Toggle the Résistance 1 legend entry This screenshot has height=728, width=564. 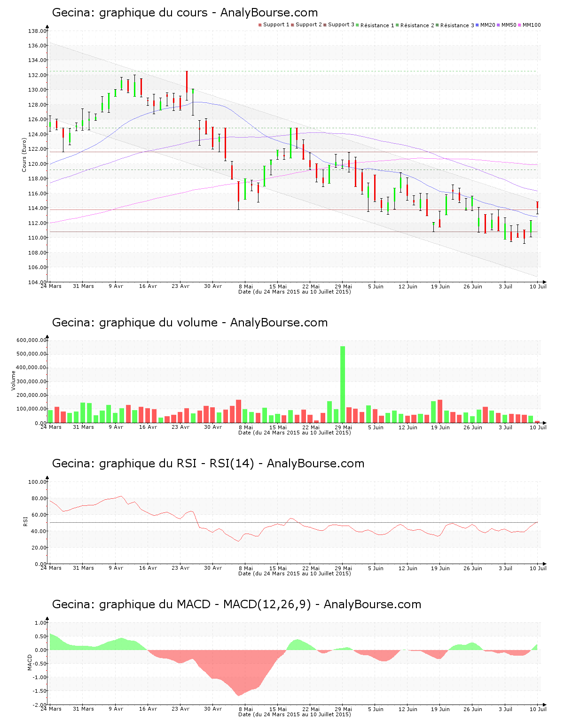point(377,25)
